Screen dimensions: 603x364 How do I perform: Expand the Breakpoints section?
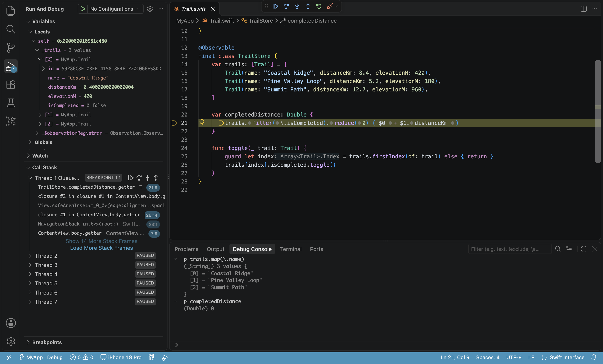coord(28,342)
